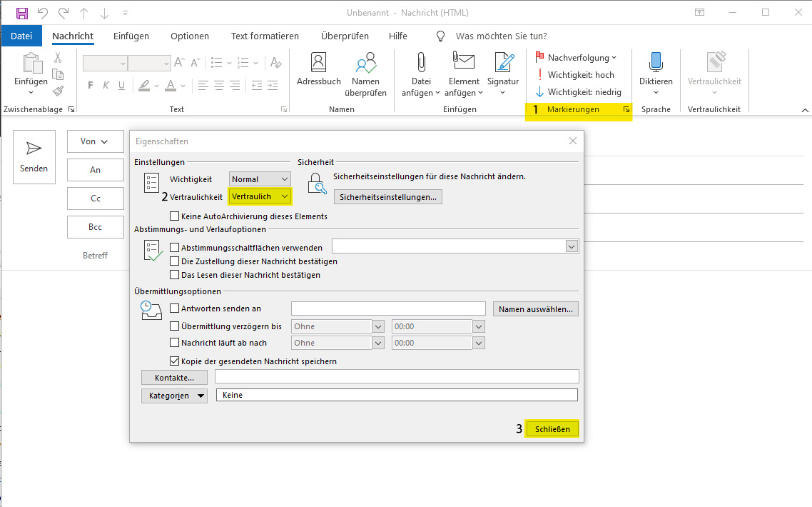
Task: Open Markierungen dialog launcher
Action: coord(626,109)
